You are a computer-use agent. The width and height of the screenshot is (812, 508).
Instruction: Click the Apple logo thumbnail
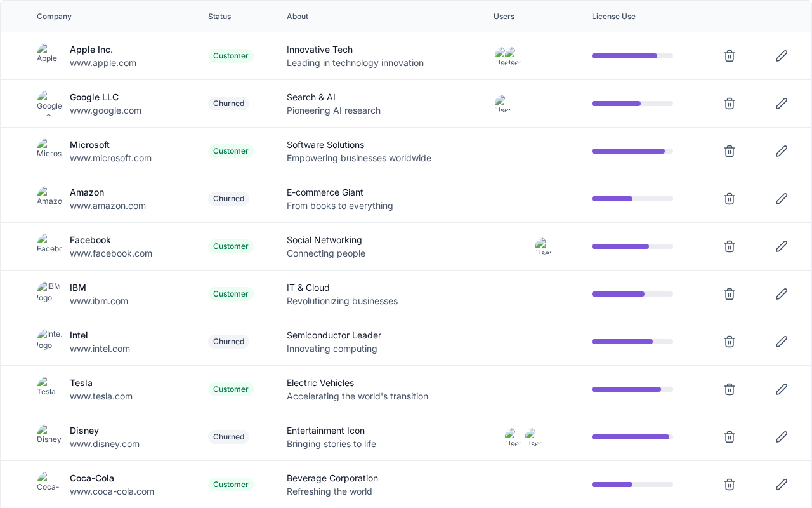48,55
